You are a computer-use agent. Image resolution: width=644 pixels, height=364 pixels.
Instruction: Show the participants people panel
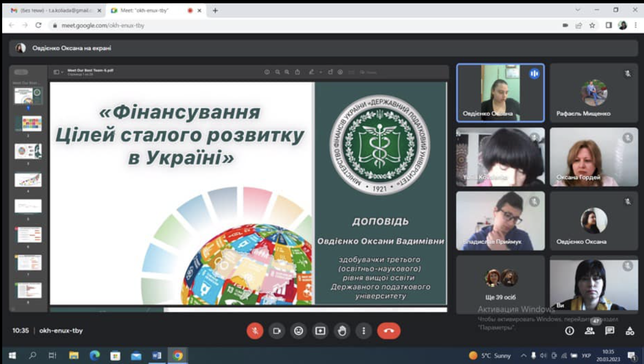(590, 331)
